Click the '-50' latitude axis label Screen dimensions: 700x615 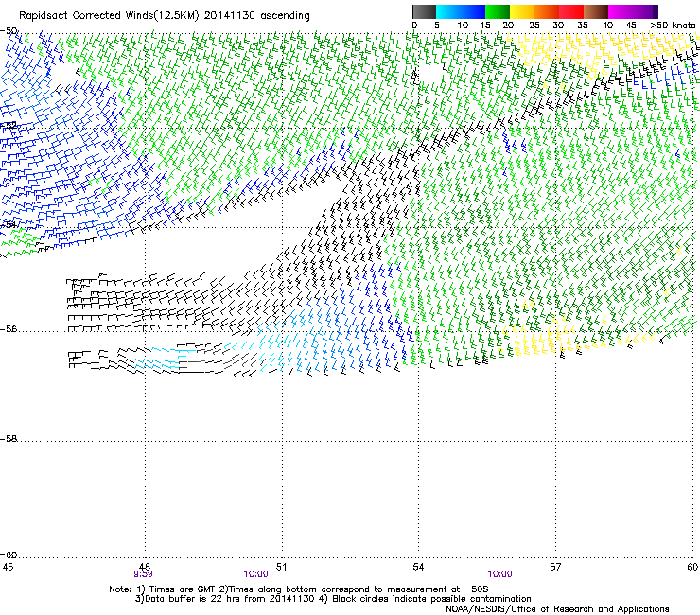pyautogui.click(x=9, y=31)
